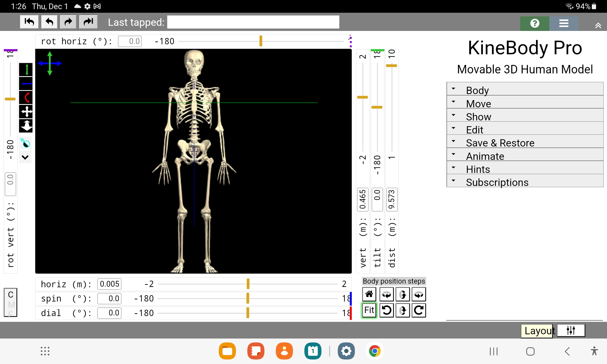The width and height of the screenshot is (607, 364).
Task: Click the tilt-down body step icon
Action: tap(403, 310)
